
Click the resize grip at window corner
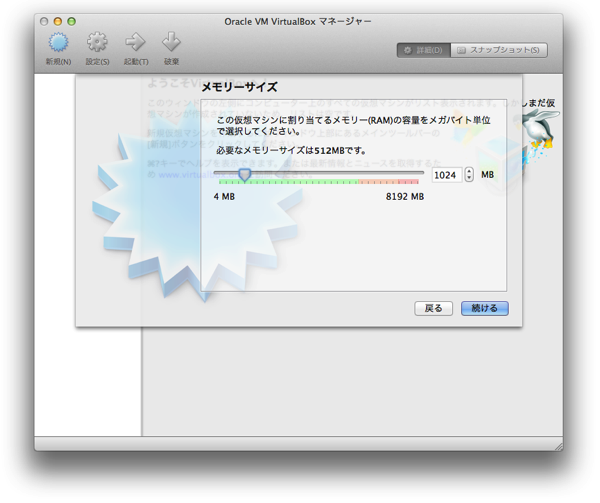tap(558, 445)
